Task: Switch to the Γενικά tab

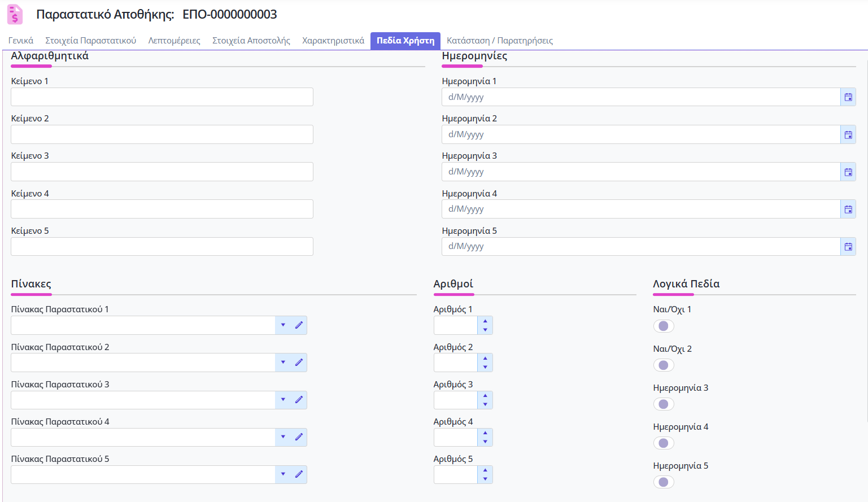Action: pos(21,41)
